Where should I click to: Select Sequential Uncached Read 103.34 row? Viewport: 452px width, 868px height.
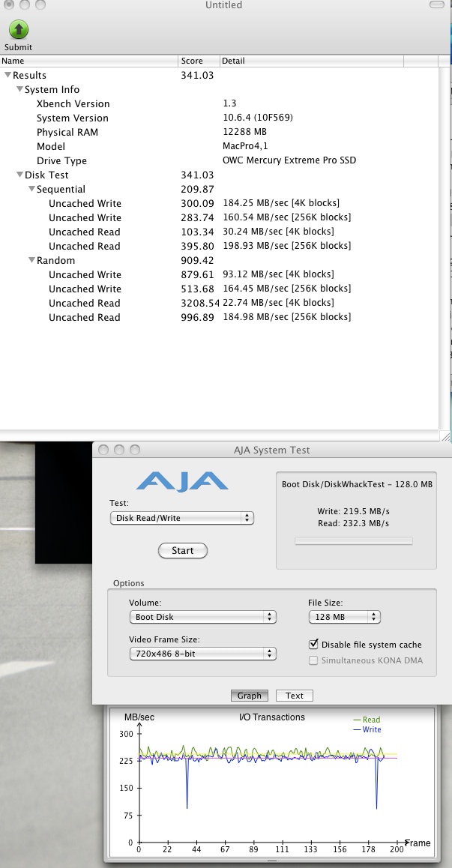220,232
